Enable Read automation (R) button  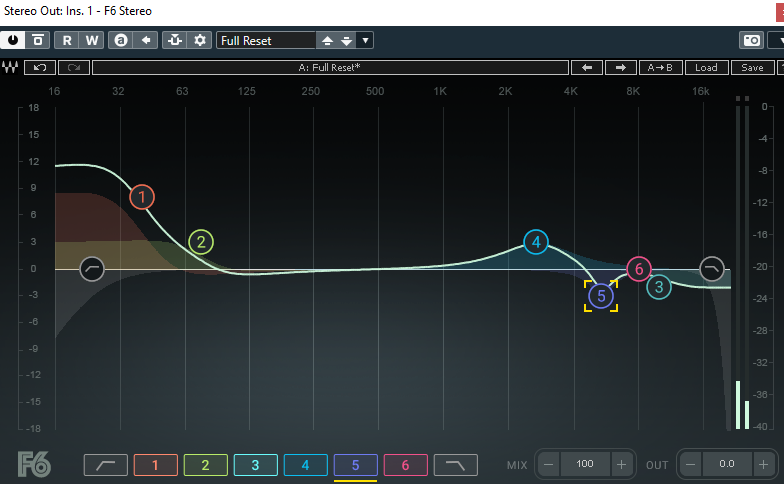67,40
